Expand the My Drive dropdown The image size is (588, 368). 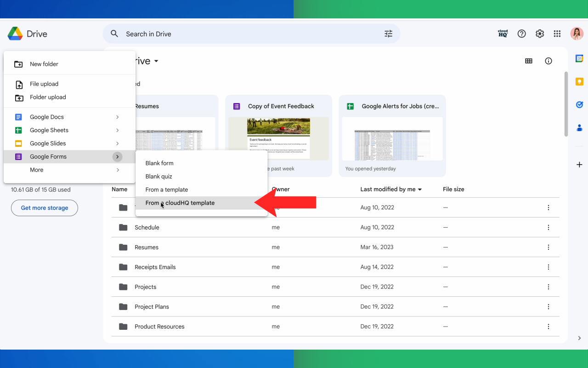coord(156,61)
